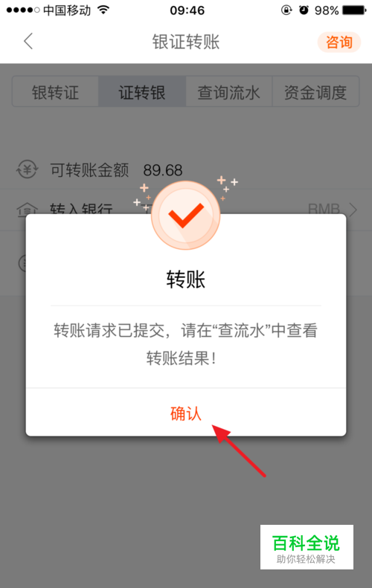Screen dimensions: 372x588
Task: Click the yuan transfer amount icon
Action: coord(27,169)
